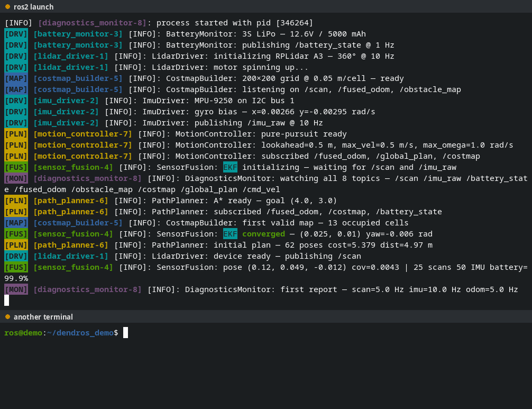Click '[path_planner-6]' on the '/battery_state' subscription line
The width and height of the screenshot is (532, 409).
click(x=71, y=212)
